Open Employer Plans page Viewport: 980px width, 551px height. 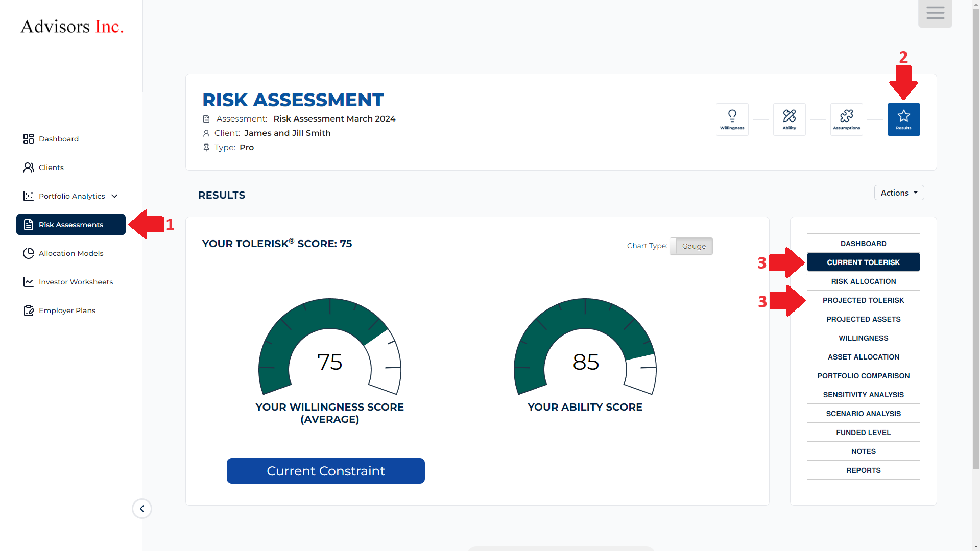(67, 310)
